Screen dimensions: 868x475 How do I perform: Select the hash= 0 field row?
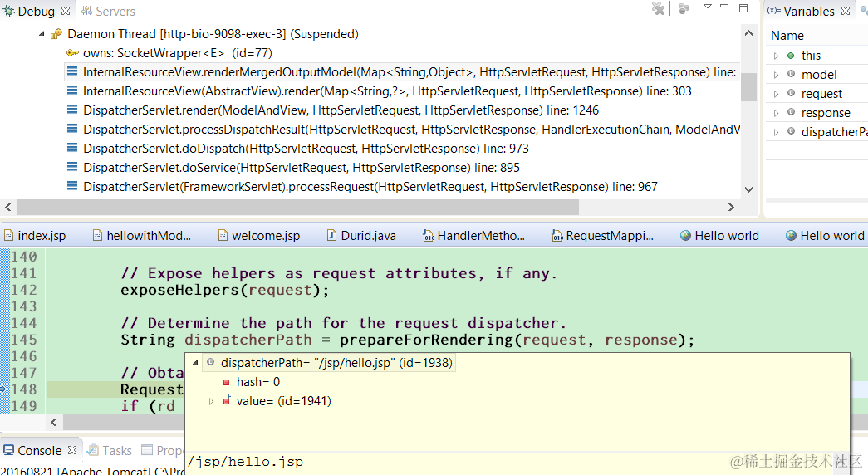[x=252, y=382]
